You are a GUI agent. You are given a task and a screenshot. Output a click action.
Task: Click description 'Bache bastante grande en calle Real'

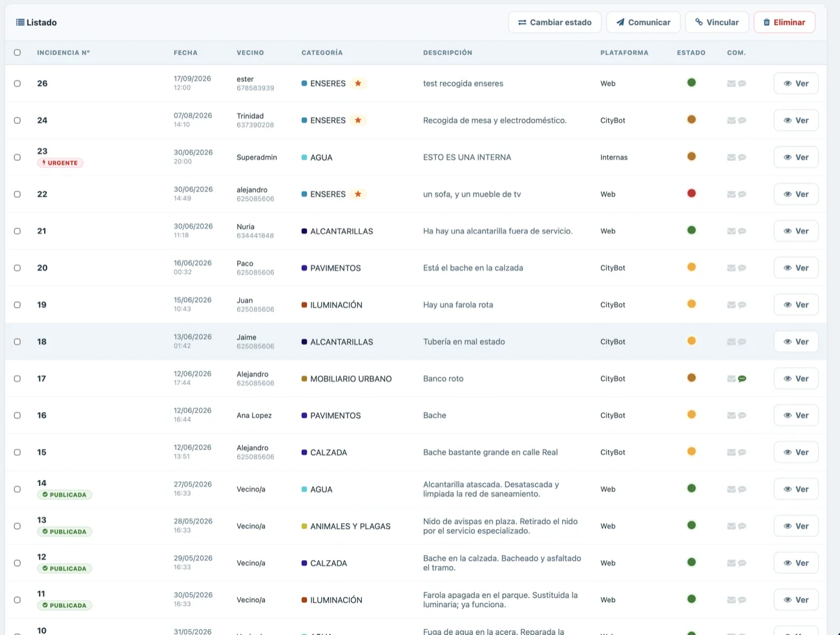coord(490,452)
